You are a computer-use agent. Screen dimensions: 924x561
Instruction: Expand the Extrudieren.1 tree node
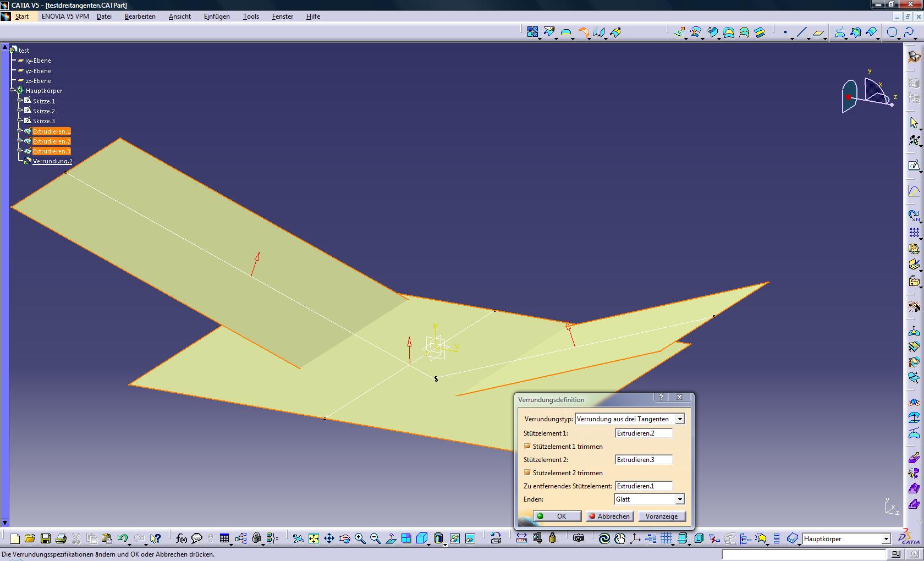(x=20, y=131)
